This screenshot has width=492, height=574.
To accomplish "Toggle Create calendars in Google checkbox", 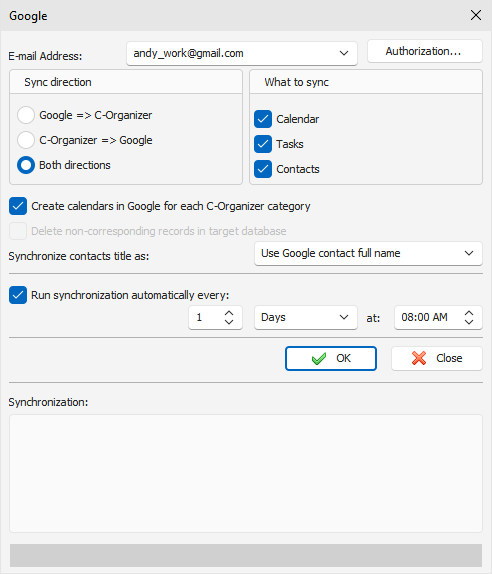I will (x=18, y=206).
